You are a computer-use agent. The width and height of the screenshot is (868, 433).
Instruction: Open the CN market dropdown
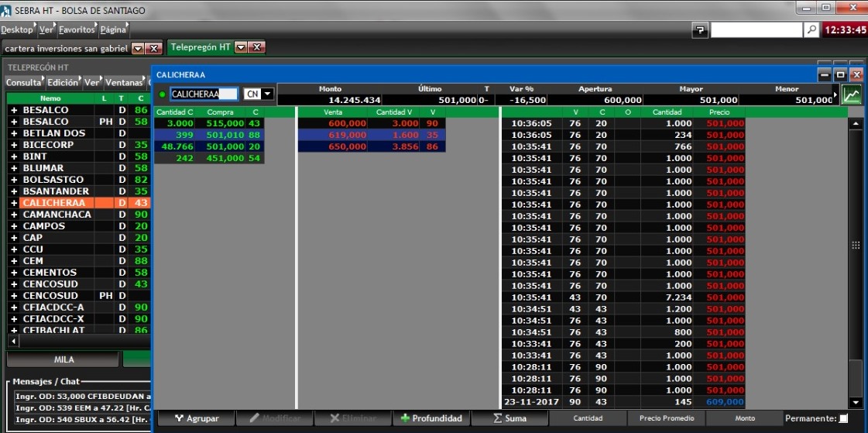[268, 95]
